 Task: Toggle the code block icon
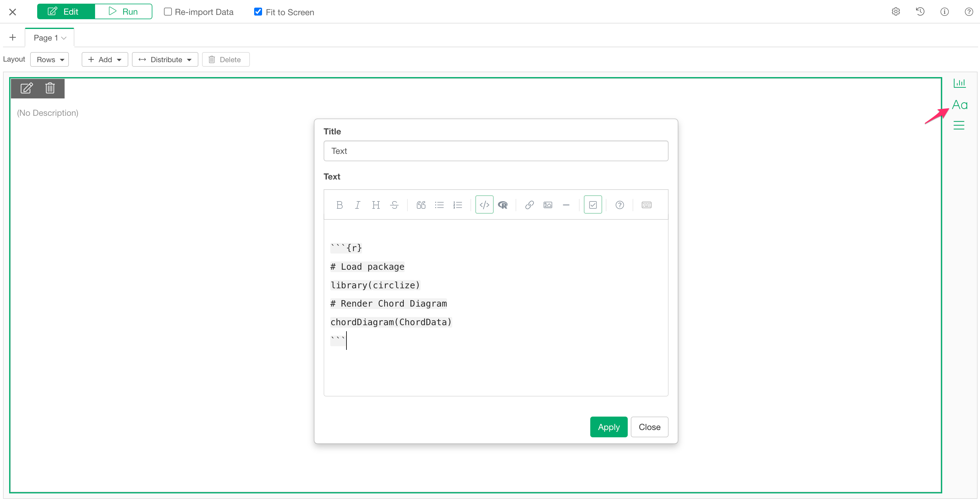pyautogui.click(x=484, y=205)
